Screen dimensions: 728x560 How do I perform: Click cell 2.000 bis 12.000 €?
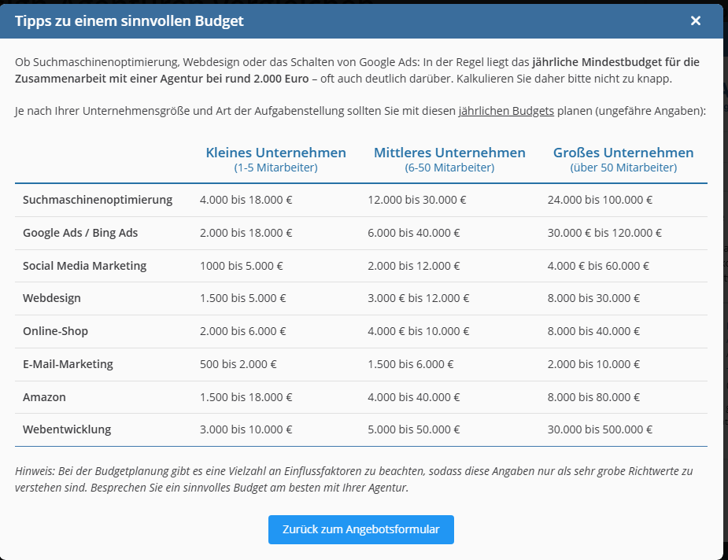[x=414, y=266]
